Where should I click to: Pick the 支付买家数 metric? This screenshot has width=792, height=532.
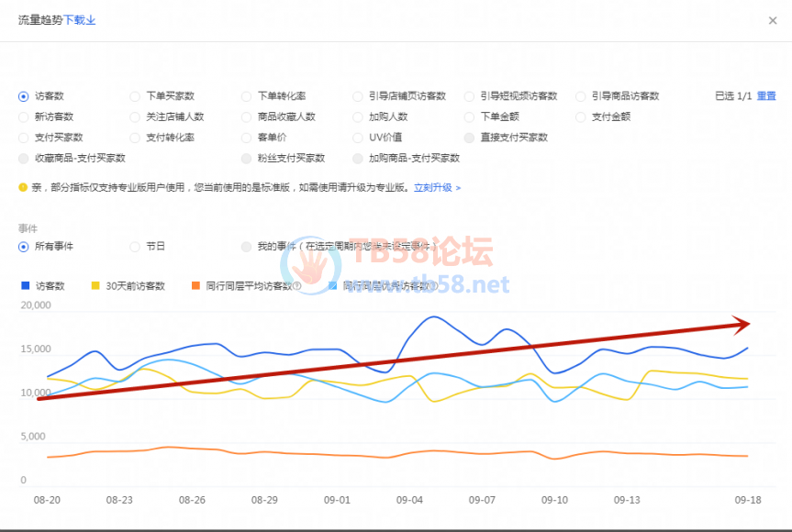[23, 138]
